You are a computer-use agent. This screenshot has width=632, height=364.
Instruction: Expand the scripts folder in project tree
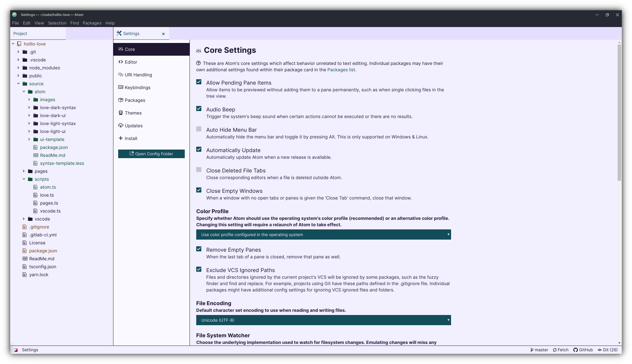click(24, 179)
